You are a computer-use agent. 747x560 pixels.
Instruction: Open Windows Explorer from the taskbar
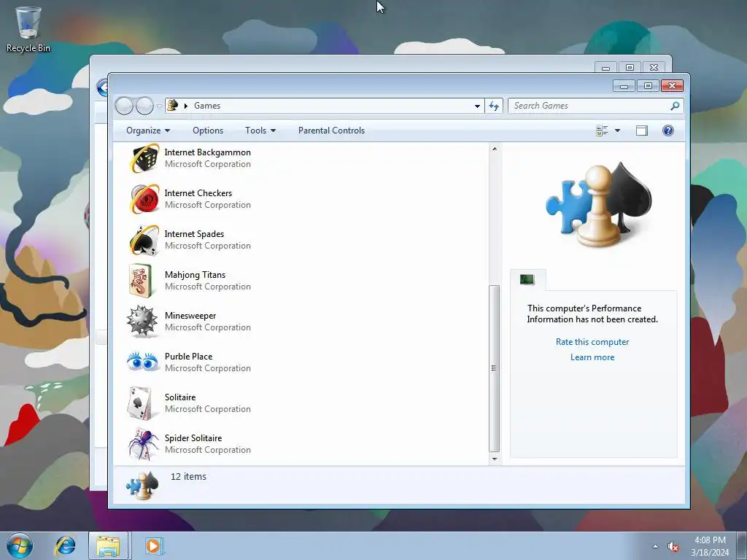click(109, 545)
